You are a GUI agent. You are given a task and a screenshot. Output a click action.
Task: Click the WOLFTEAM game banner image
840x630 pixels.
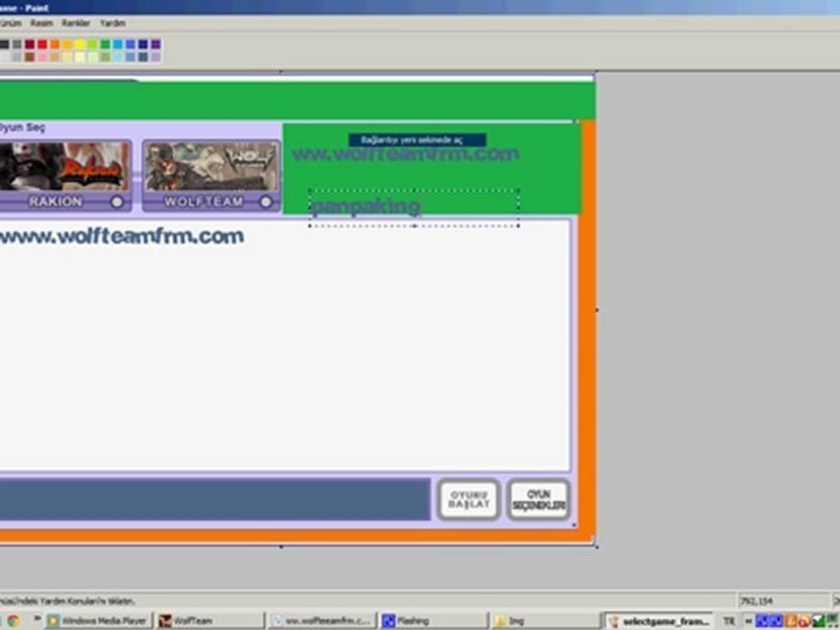click(x=212, y=166)
